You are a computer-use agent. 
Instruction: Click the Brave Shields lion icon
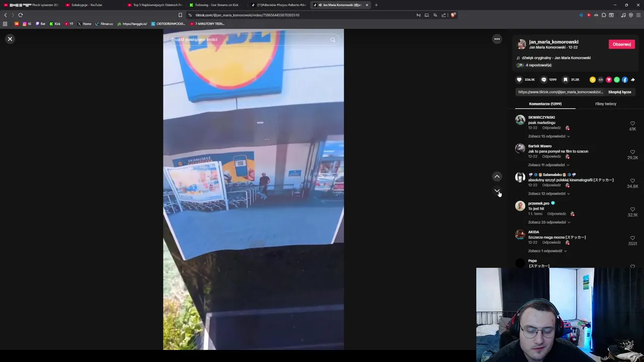[453, 15]
